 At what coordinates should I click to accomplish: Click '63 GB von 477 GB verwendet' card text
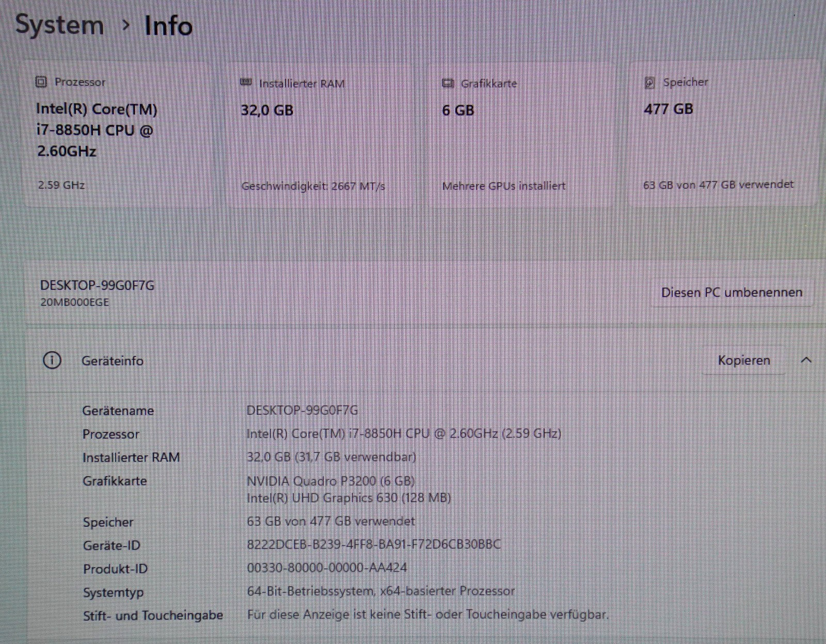pyautogui.click(x=718, y=185)
